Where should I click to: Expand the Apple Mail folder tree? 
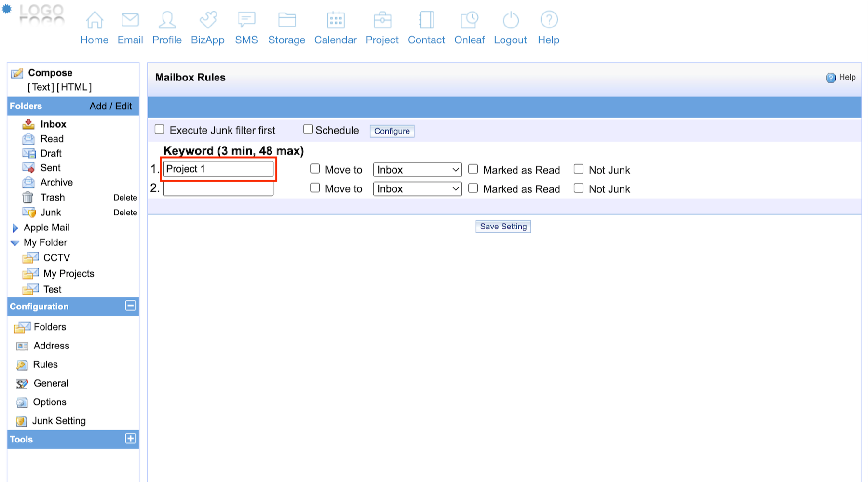15,228
